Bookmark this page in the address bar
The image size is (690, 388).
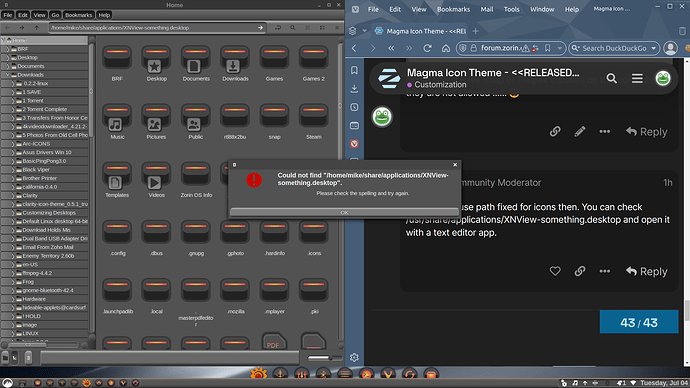(x=547, y=48)
